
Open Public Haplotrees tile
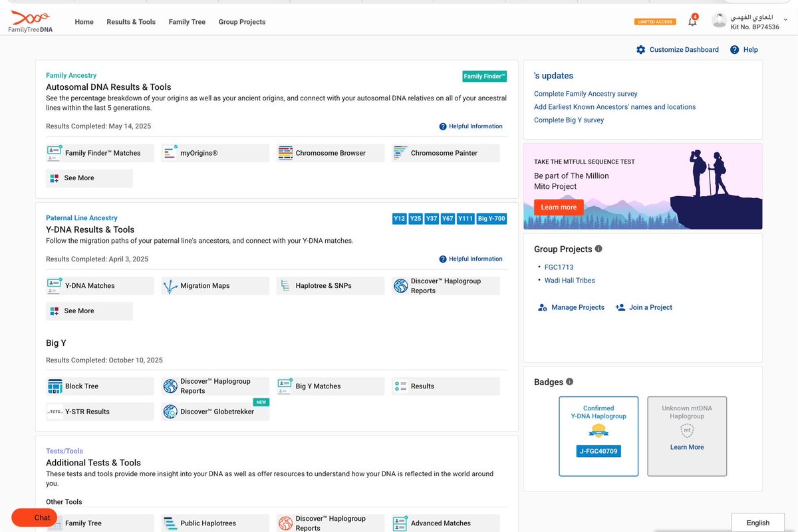pyautogui.click(x=215, y=523)
